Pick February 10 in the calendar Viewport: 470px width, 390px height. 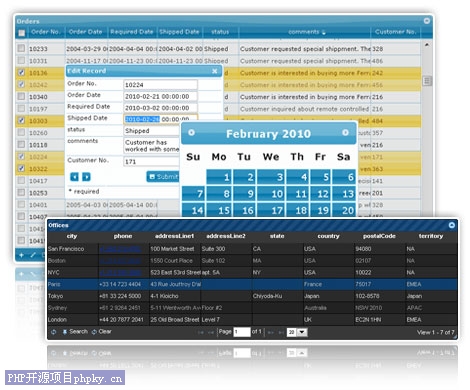coord(271,194)
